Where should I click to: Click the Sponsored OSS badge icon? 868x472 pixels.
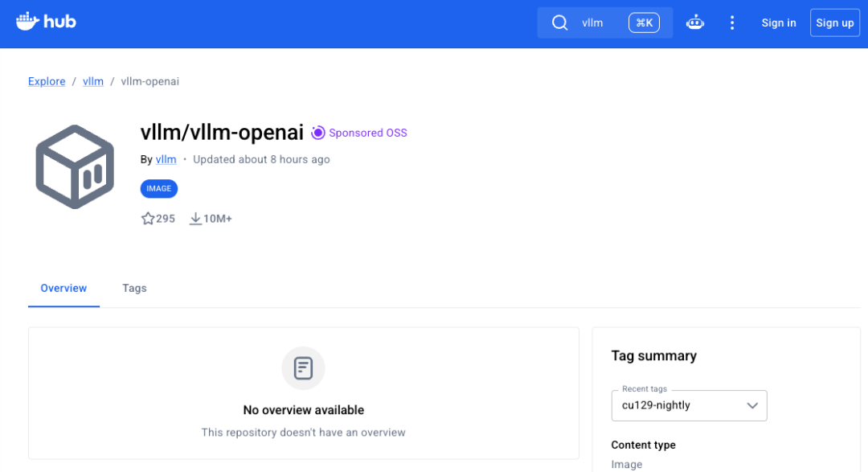[x=317, y=133]
